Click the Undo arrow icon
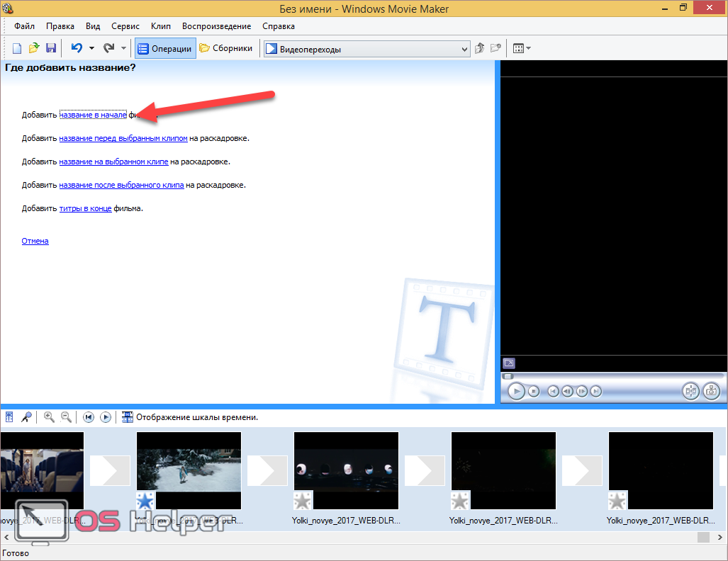The width and height of the screenshot is (728, 561). pyautogui.click(x=76, y=48)
